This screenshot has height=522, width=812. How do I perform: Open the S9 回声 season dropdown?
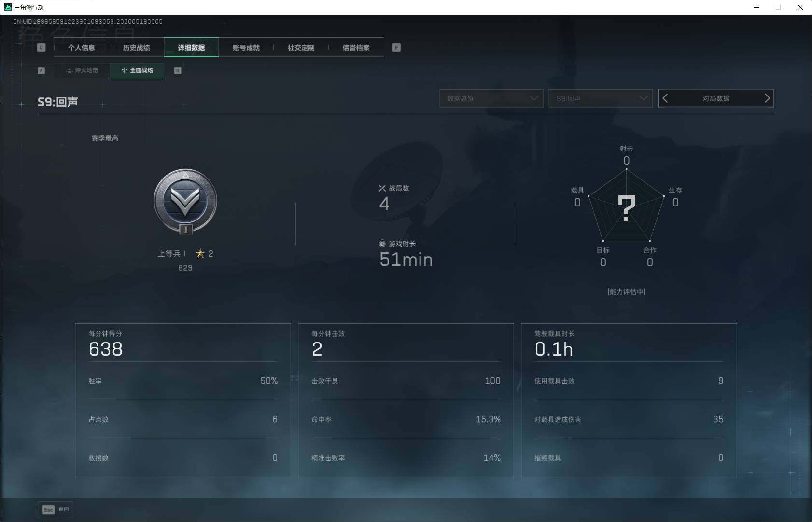click(x=601, y=98)
